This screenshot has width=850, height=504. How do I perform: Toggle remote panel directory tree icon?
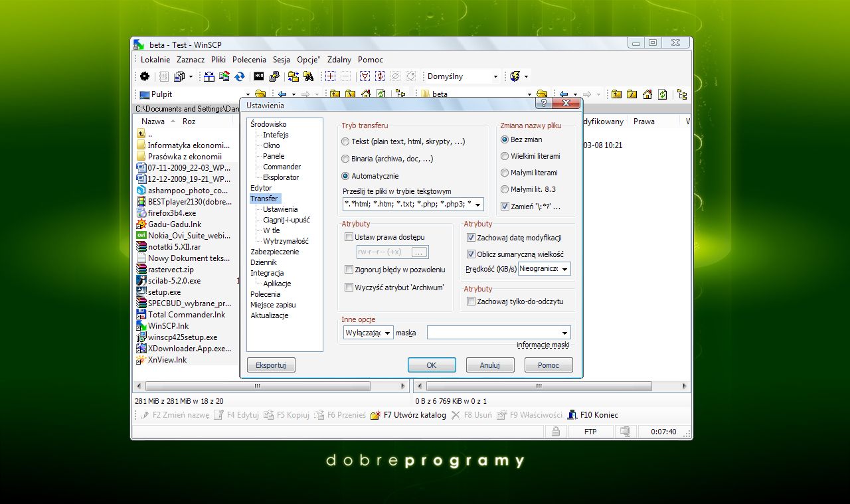pos(682,94)
